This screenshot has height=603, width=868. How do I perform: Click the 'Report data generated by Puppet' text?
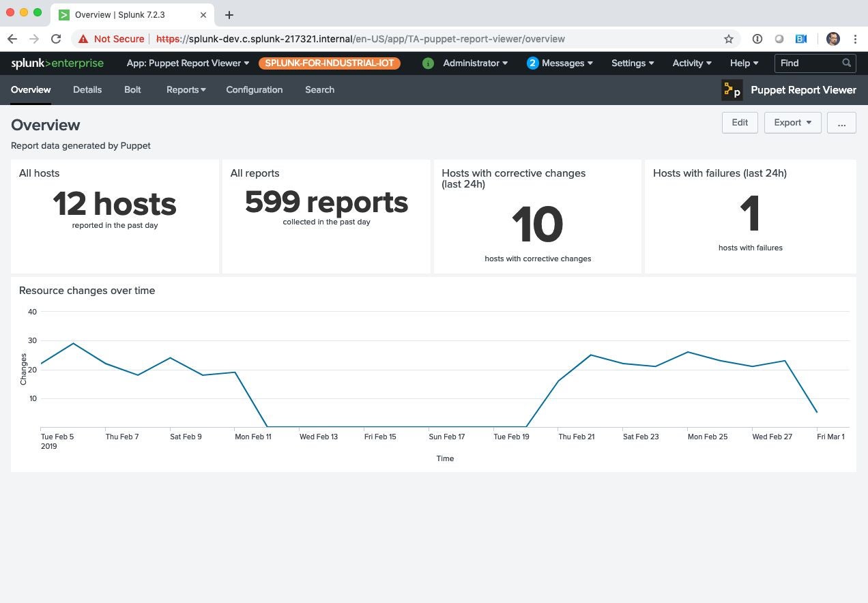[81, 145]
